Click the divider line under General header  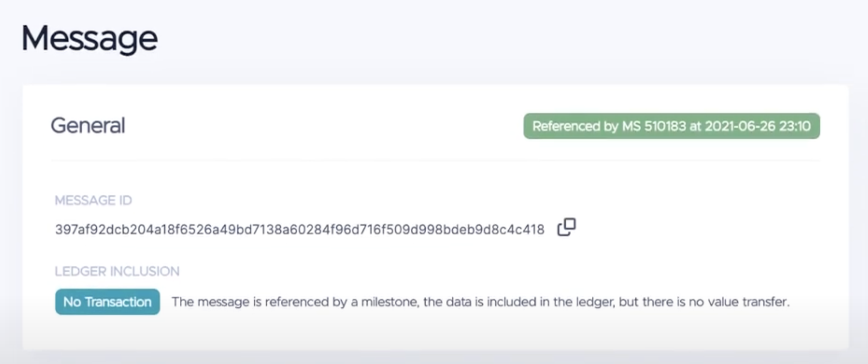(435, 160)
